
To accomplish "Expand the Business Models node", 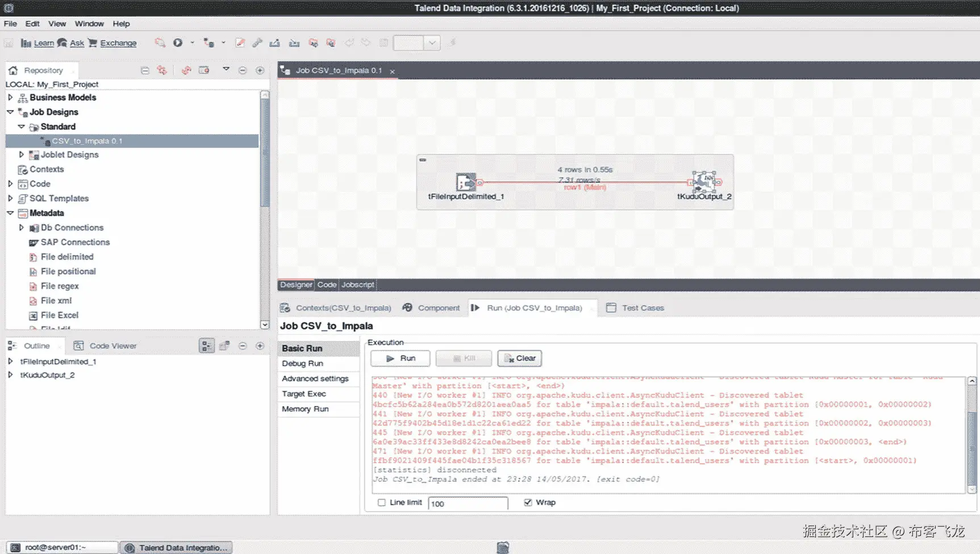I will coord(10,97).
